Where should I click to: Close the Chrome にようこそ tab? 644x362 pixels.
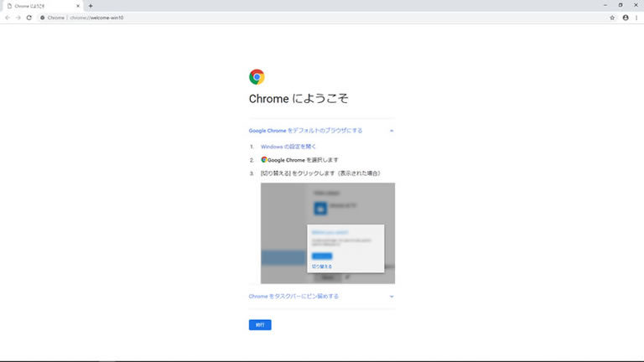pyautogui.click(x=78, y=6)
